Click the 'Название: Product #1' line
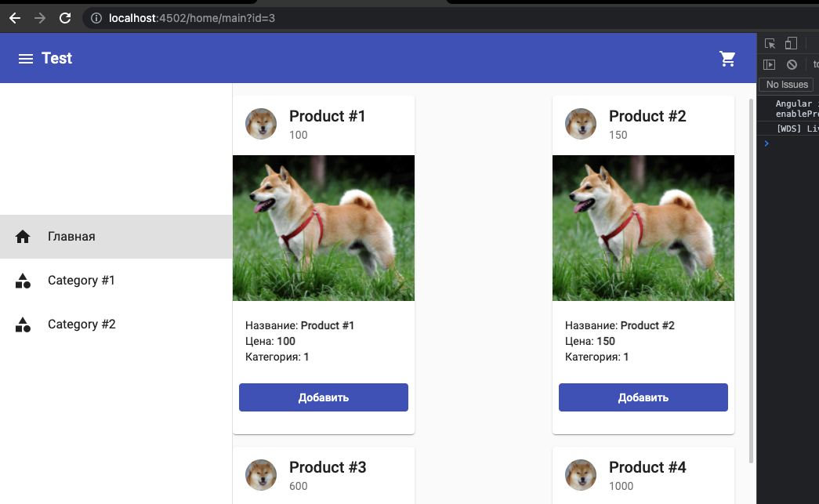 [300, 325]
